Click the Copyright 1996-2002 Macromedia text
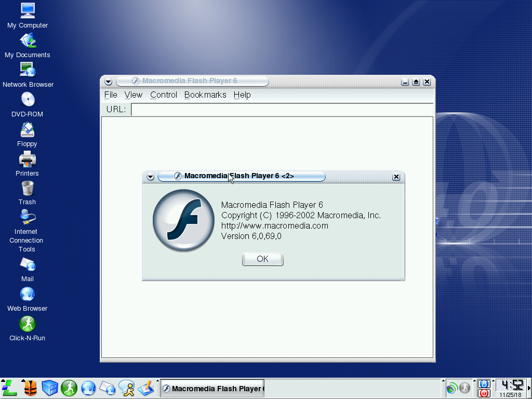This screenshot has width=532, height=399. click(301, 216)
